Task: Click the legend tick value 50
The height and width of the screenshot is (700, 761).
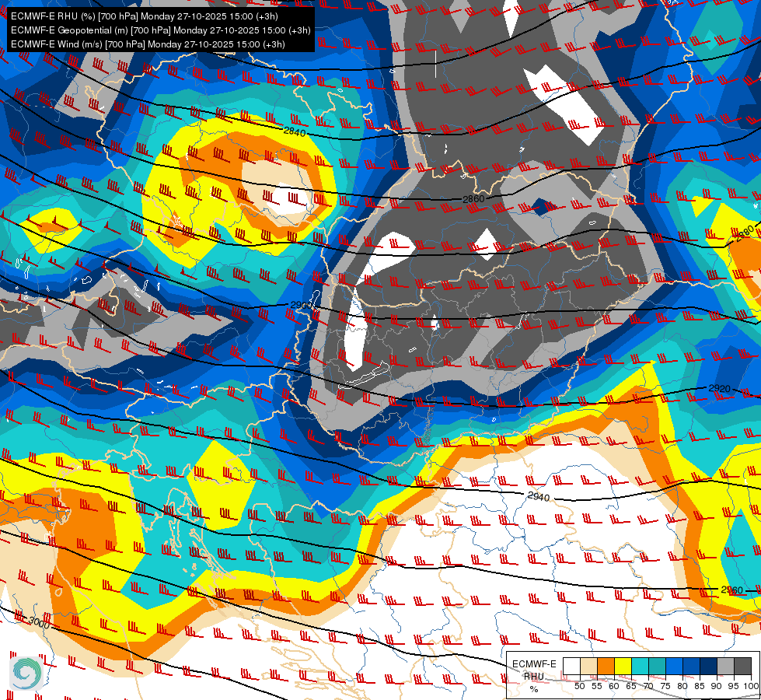Action: coord(579,686)
